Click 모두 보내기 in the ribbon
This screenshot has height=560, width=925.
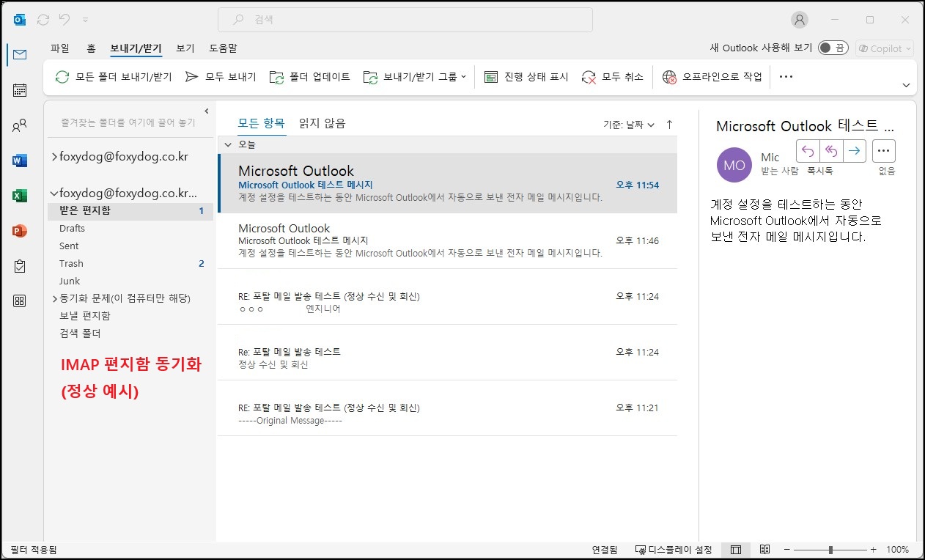pyautogui.click(x=221, y=77)
